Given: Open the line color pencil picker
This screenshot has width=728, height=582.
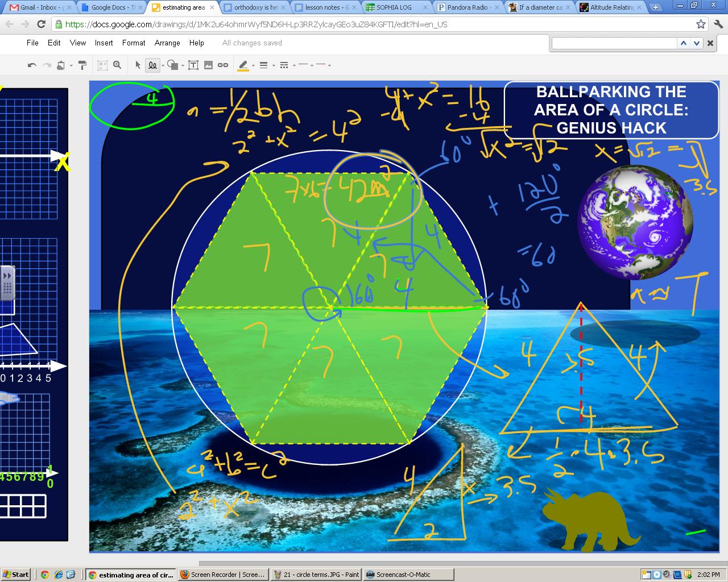Looking at the screenshot, I should (243, 65).
